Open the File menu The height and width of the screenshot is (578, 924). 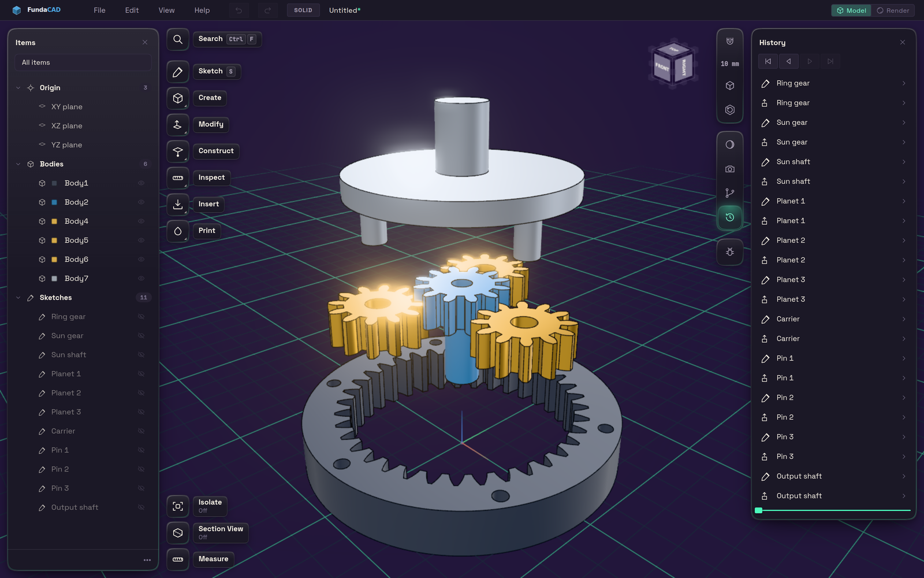click(99, 10)
